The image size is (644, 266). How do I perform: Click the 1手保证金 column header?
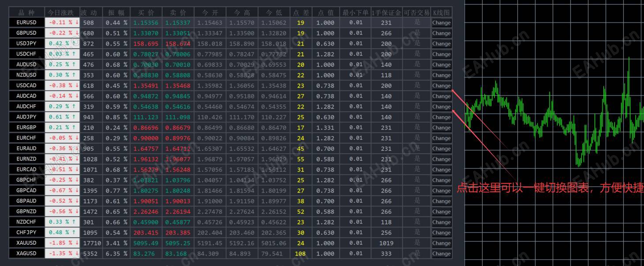(386, 12)
